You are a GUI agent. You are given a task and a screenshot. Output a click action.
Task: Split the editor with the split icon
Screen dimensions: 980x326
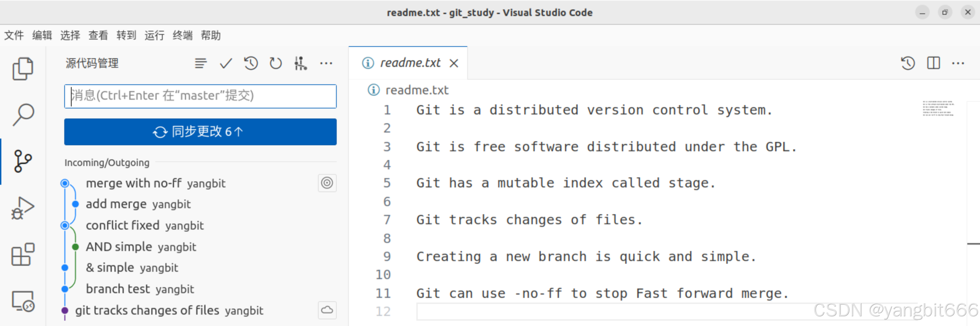[933, 63]
